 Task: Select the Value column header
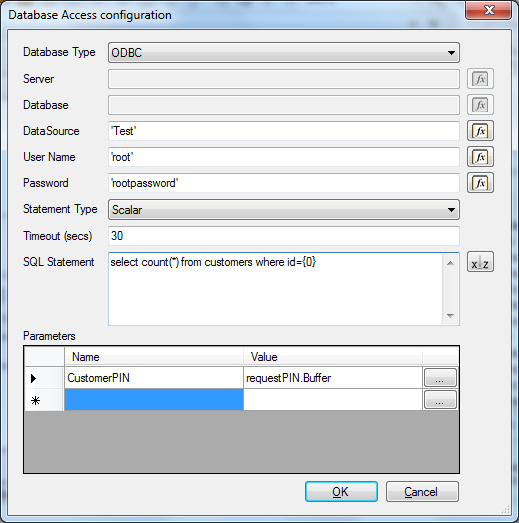coord(333,357)
